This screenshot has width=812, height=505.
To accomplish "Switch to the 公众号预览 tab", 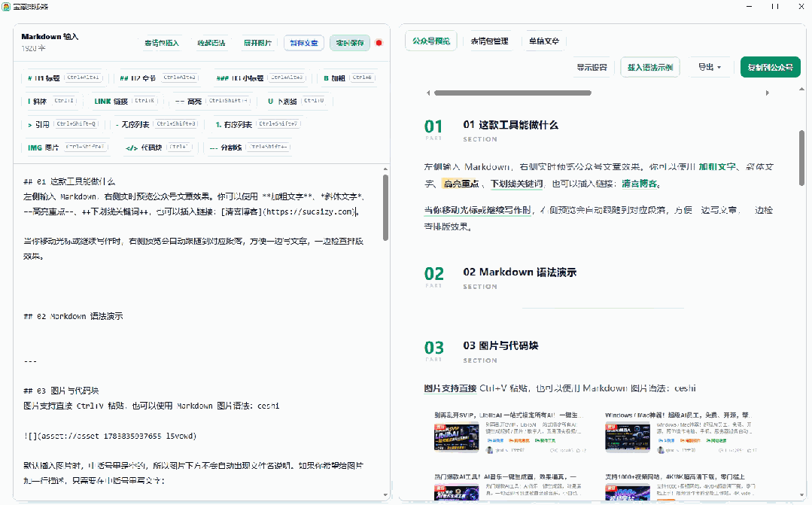I will point(431,41).
